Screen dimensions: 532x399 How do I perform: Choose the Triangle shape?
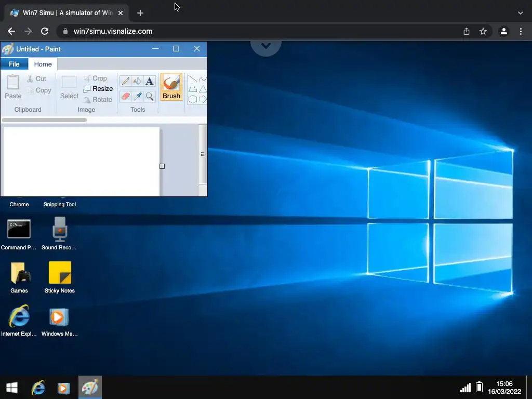point(203,89)
